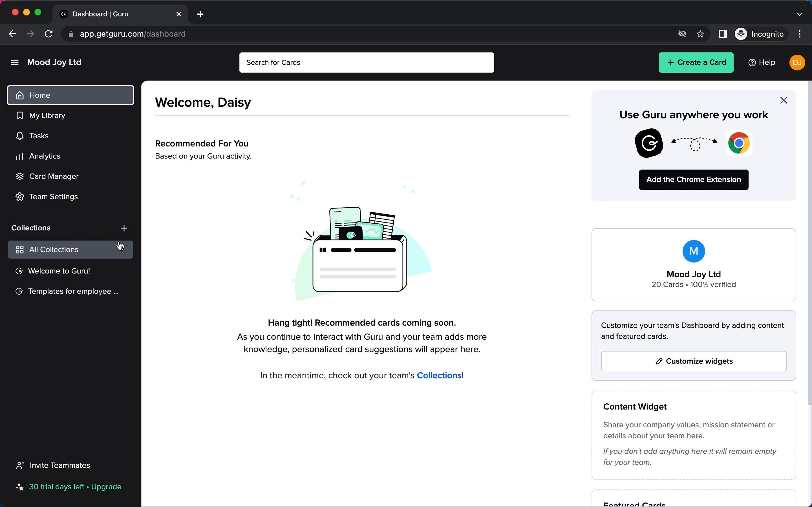Dismiss the Chrome extension promo panel
Viewport: 812px width, 507px height.
click(784, 100)
